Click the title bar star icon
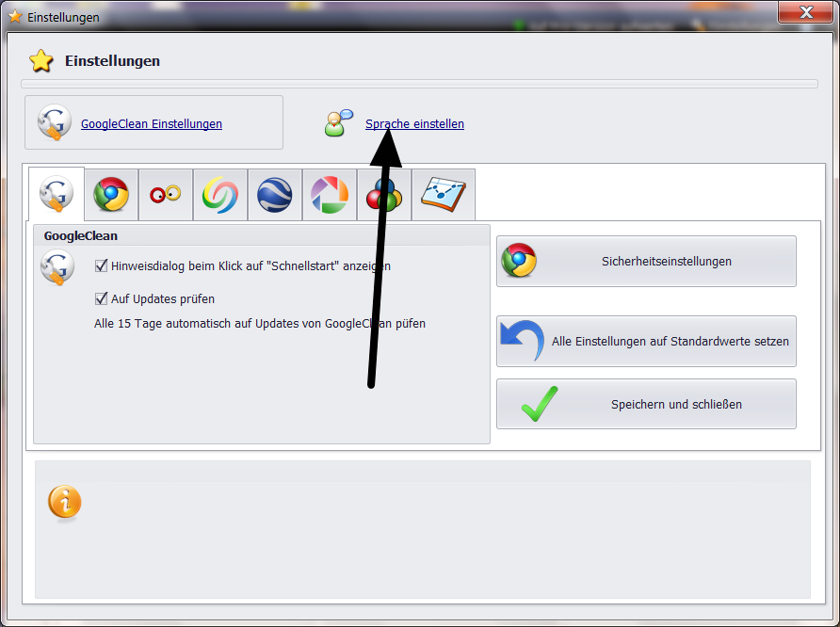840x627 pixels. pyautogui.click(x=15, y=17)
